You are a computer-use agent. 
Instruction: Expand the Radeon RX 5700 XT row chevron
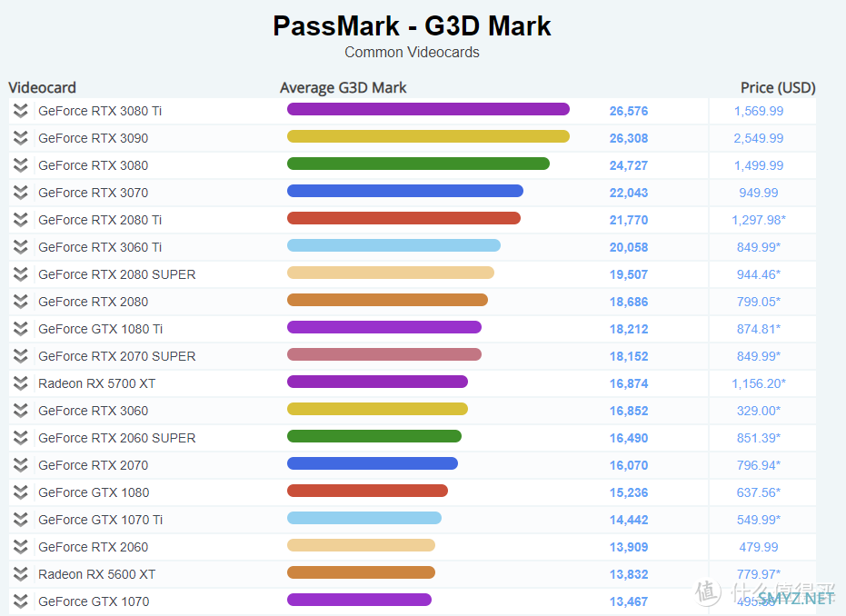[x=21, y=383]
